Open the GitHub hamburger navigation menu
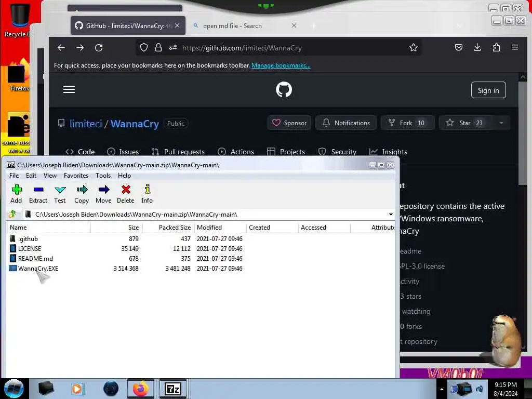The height and width of the screenshot is (399, 532). 69,89
